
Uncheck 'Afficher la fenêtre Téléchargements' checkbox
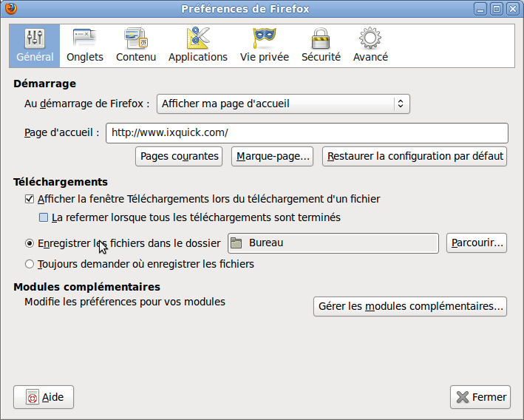coord(30,200)
